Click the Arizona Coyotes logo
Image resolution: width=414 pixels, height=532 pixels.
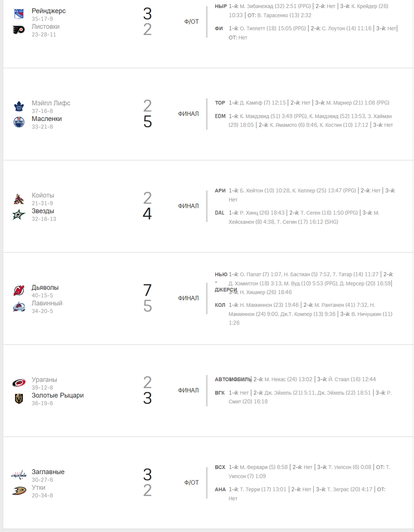19,199
